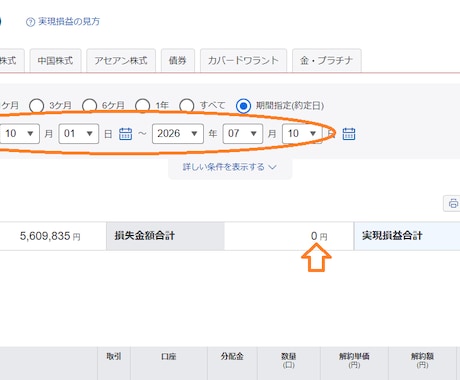
Task: Click the 実現損益合計 label
Action: tap(392, 236)
